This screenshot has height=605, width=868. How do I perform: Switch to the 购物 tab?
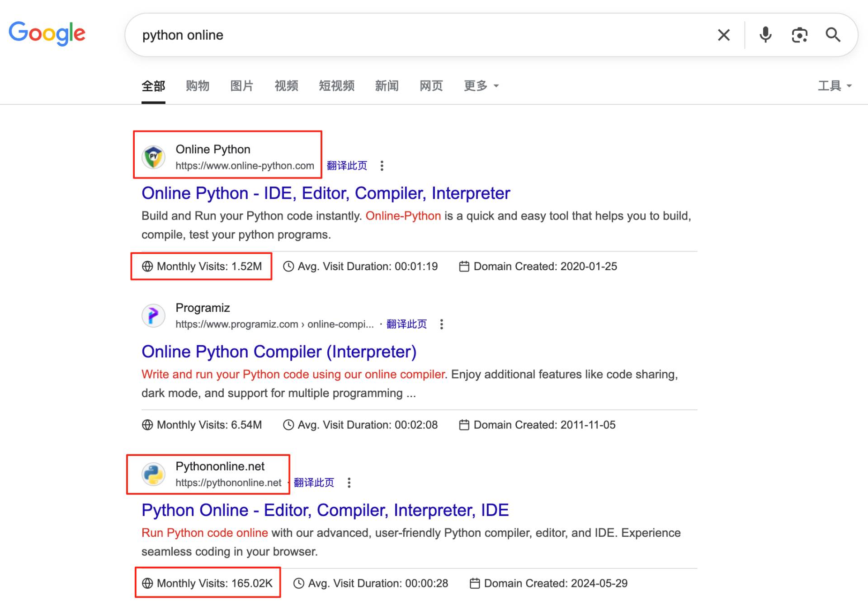(x=198, y=85)
